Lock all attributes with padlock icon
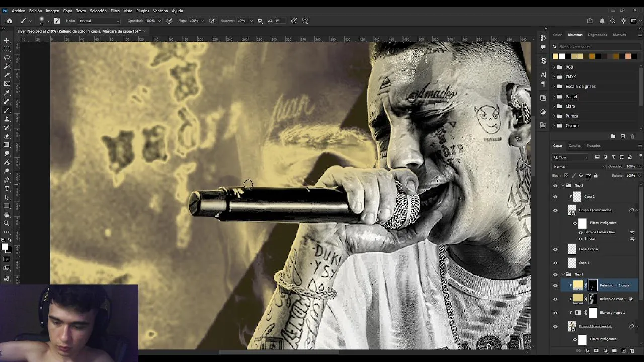 tap(596, 176)
